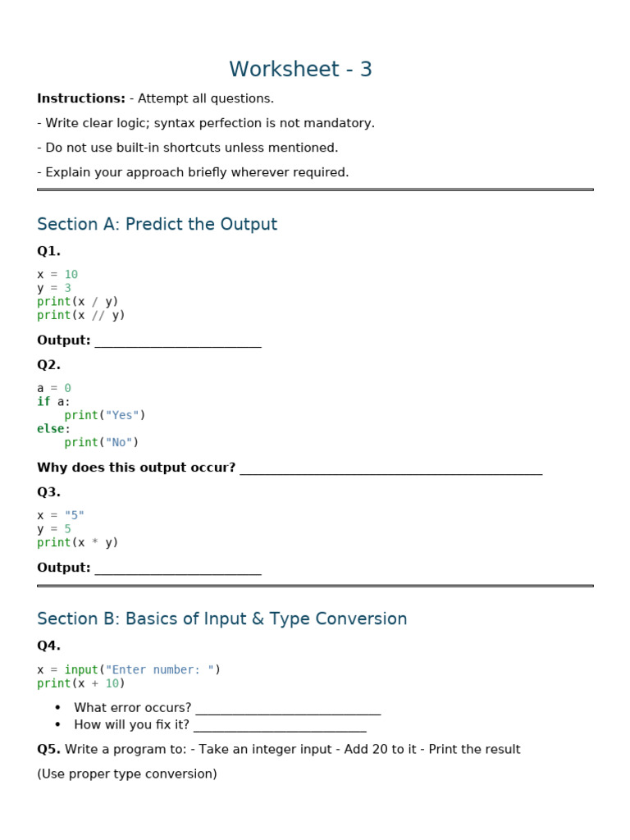Click the print("Yes") code line

(105, 415)
